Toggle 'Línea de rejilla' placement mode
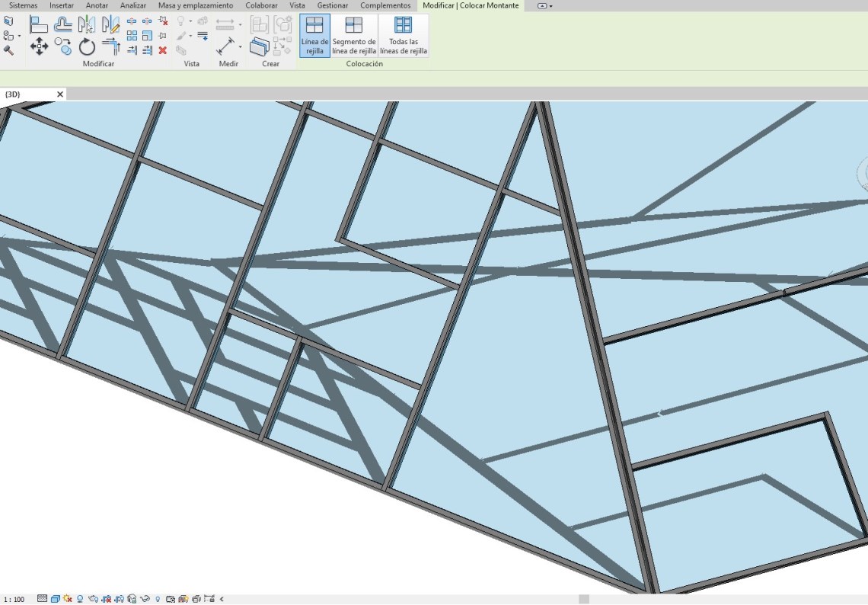 click(x=314, y=36)
